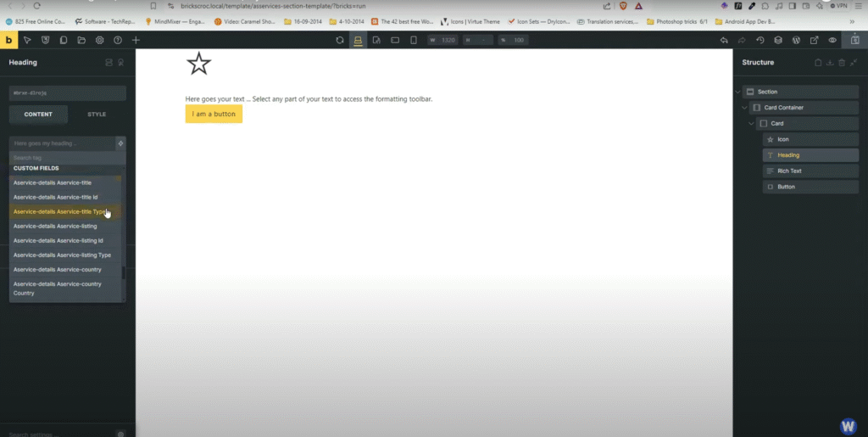Viewport: 868px width, 437px height.
Task: Select the desktop breakpoint icon
Action: 359,40
